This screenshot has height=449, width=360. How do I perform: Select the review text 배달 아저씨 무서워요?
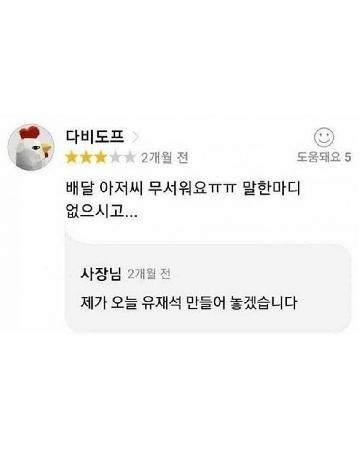(135, 189)
